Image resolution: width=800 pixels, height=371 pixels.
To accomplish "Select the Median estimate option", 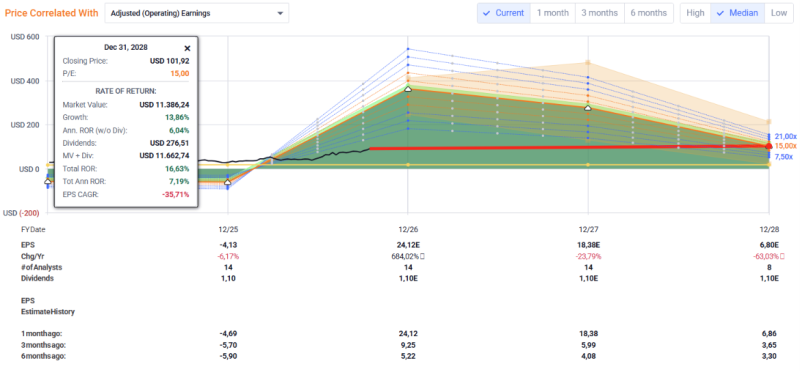I will click(737, 13).
